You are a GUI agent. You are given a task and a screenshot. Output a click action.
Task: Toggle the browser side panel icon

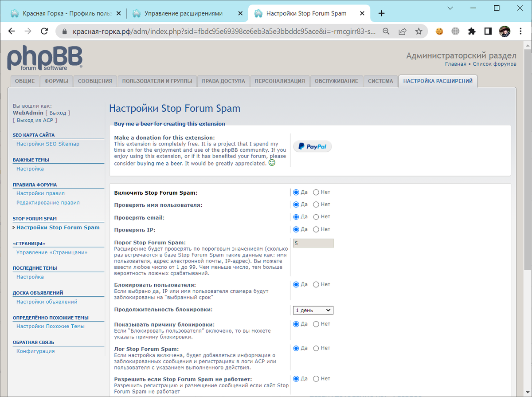(488, 31)
